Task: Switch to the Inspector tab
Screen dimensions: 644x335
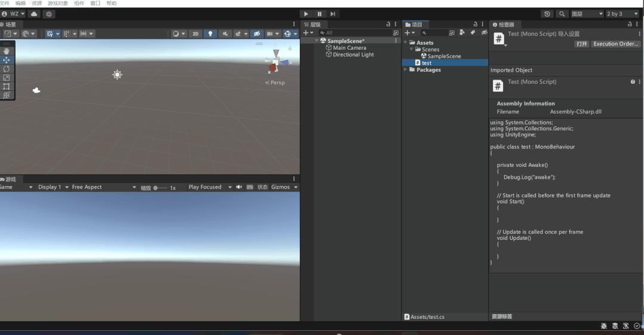Action: click(504, 25)
